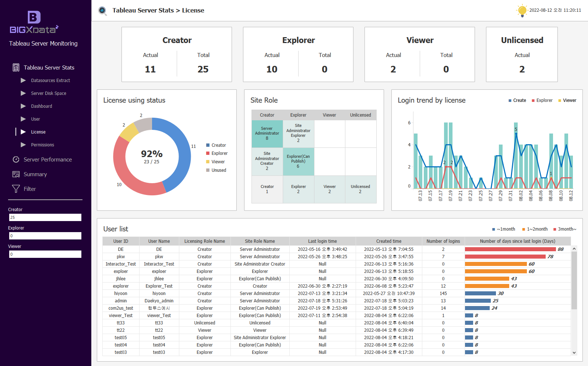Click the lightbulb icon beside timestamp
The width and height of the screenshot is (588, 366).
click(522, 10)
